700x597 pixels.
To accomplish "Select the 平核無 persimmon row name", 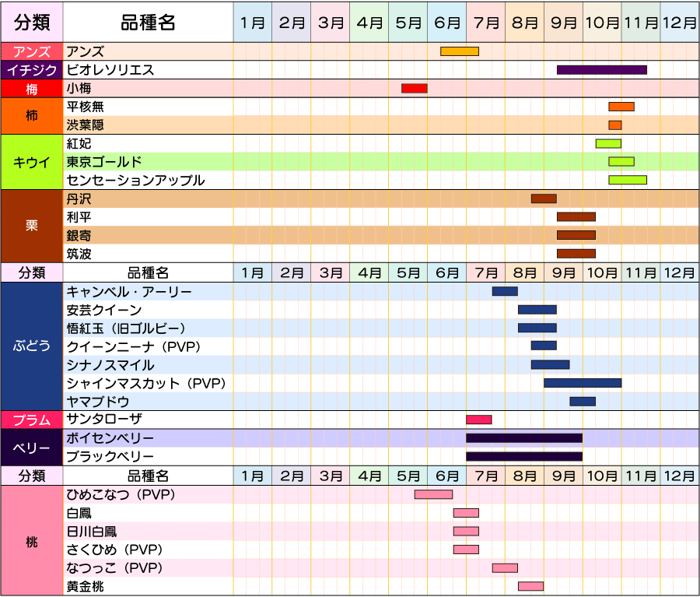I will pos(85,107).
